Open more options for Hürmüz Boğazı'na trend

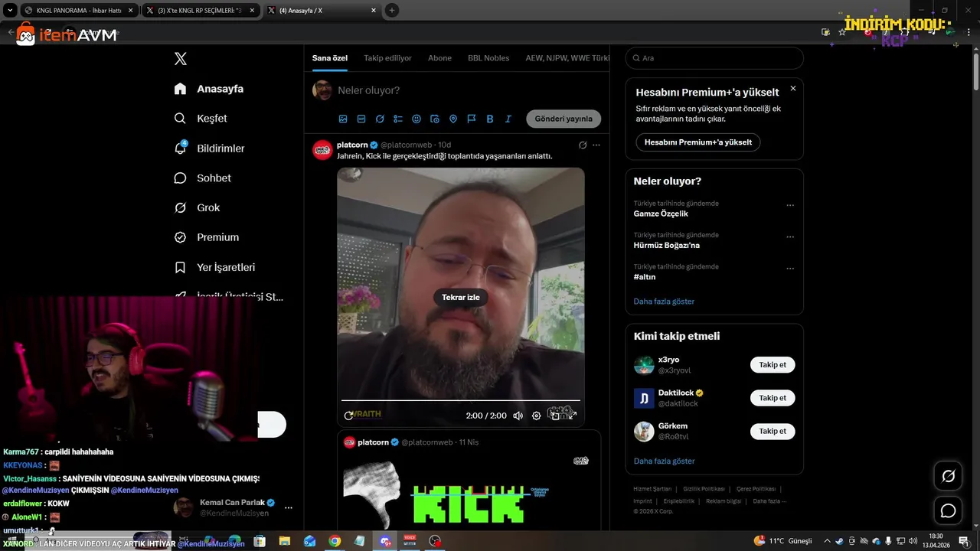[x=790, y=236]
